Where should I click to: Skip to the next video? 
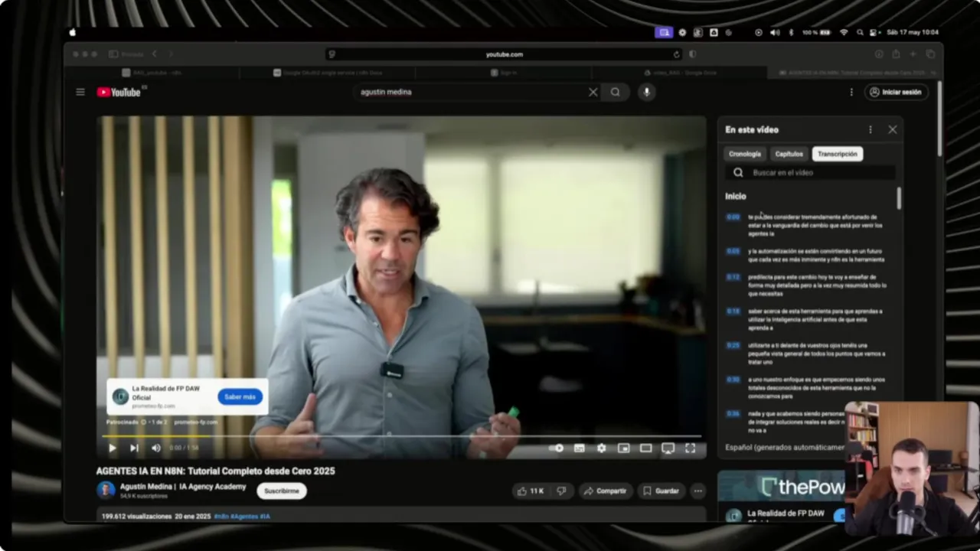(134, 448)
